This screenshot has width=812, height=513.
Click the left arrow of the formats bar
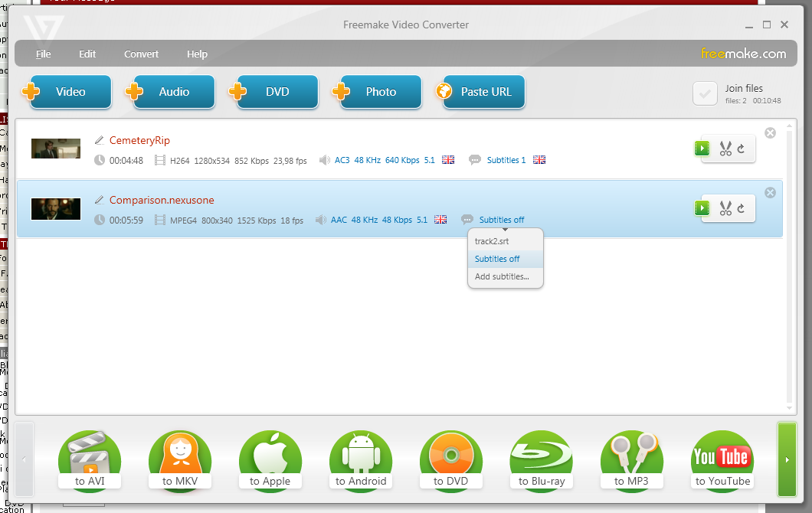tap(24, 459)
